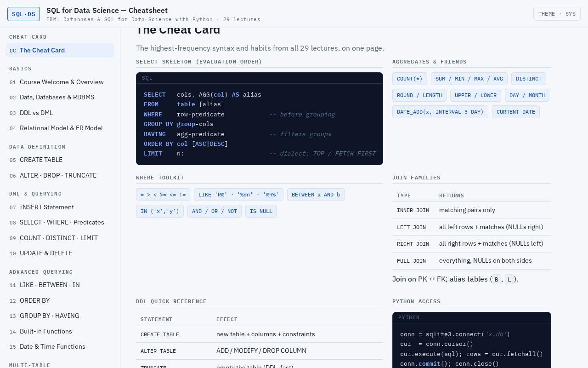
Task: Select ORDER BY lecture in sidebar
Action: pyautogui.click(x=60, y=300)
